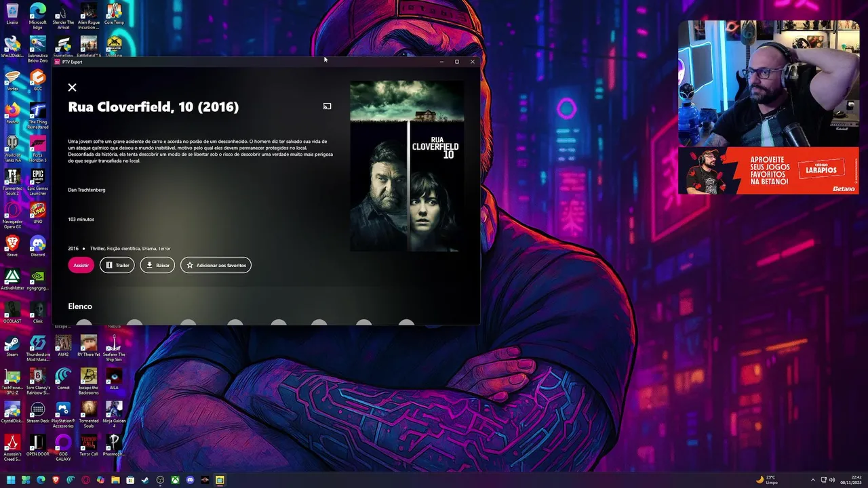Select the GOG GALAXY desktop shortcut
Viewport: 868px width, 488px height.
[63, 448]
